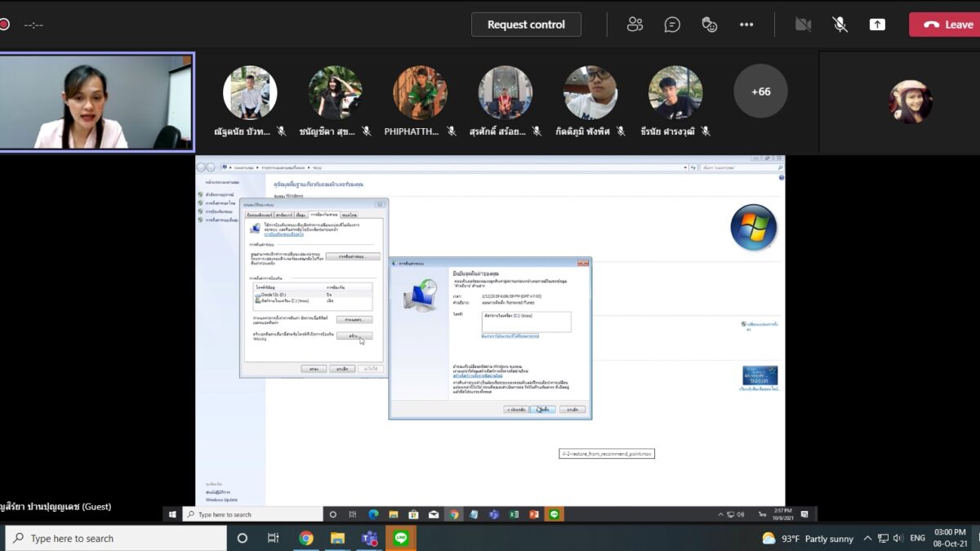Click the network icon in host tray
This screenshot has width=980, height=551.
[883, 539]
